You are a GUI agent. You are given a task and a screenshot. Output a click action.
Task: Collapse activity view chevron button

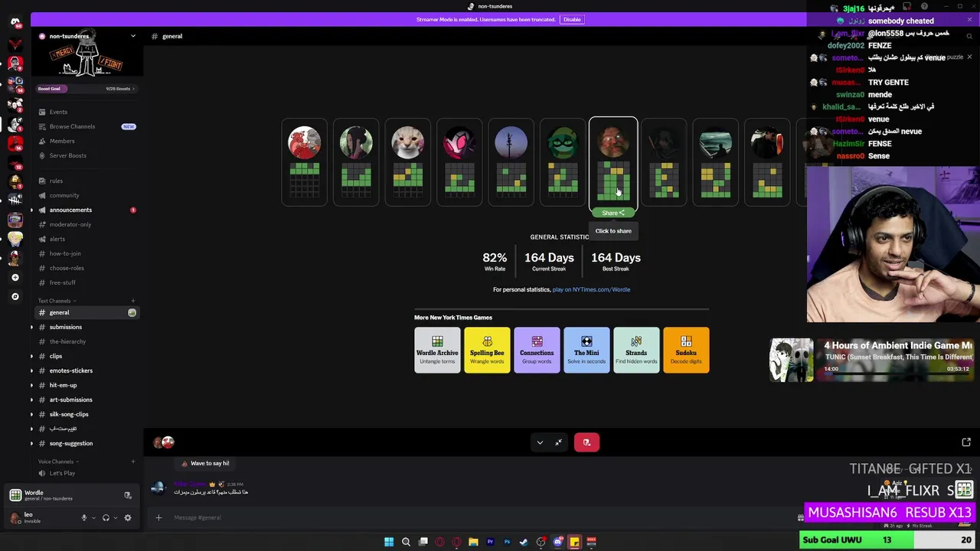540,442
